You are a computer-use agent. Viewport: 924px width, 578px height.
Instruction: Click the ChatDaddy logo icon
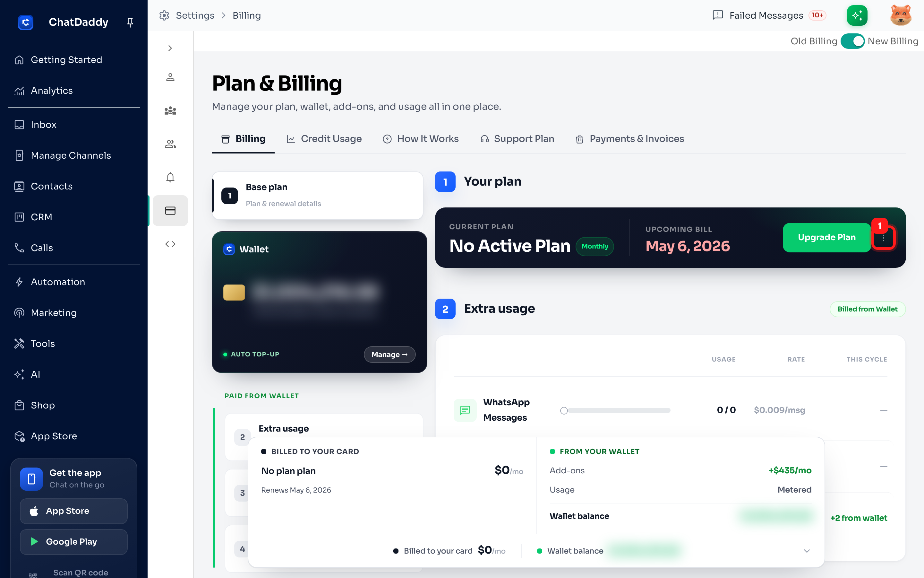click(26, 22)
